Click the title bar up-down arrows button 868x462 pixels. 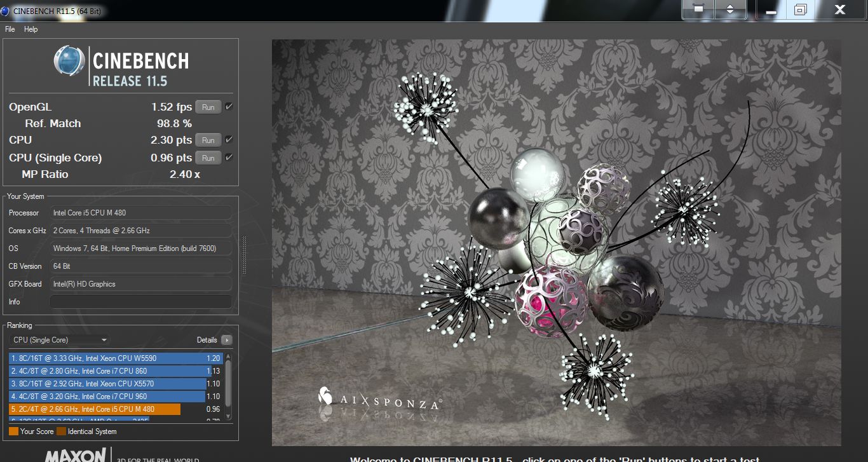pyautogui.click(x=730, y=10)
